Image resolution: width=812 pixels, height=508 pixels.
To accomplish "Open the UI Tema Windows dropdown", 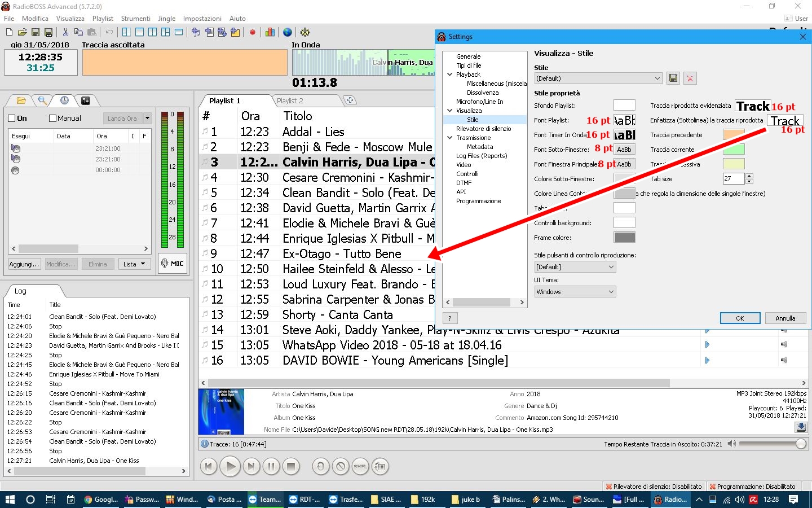I will 575,292.
